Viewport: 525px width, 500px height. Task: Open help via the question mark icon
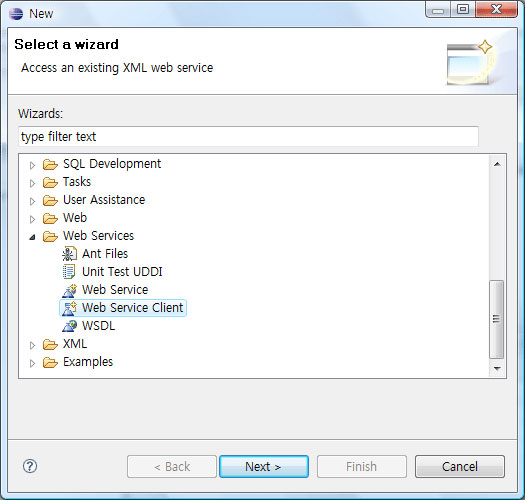click(30, 466)
